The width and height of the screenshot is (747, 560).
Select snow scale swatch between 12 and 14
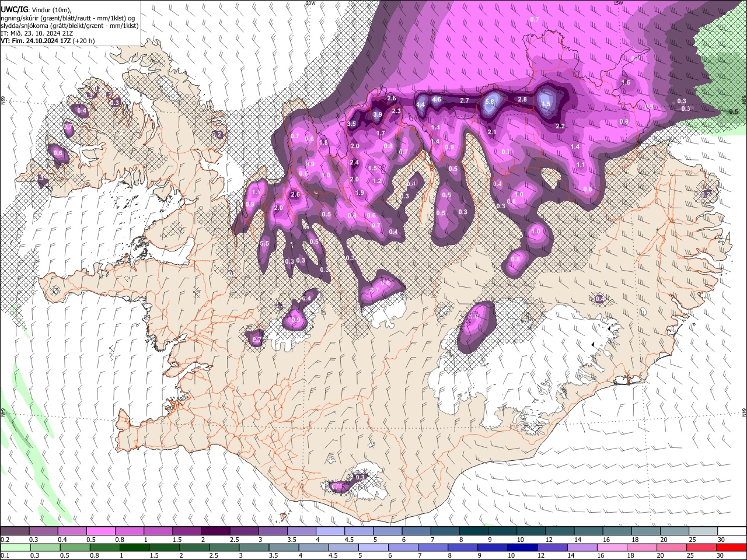pos(560,531)
